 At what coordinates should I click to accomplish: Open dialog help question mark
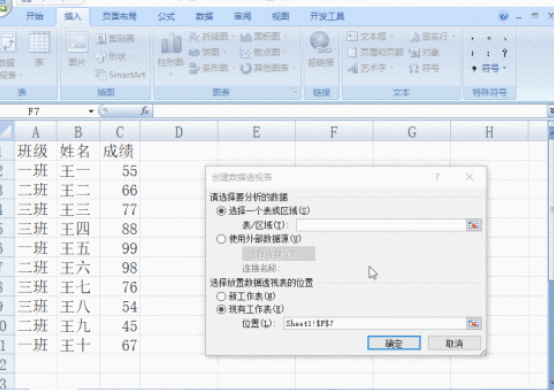tap(437, 177)
